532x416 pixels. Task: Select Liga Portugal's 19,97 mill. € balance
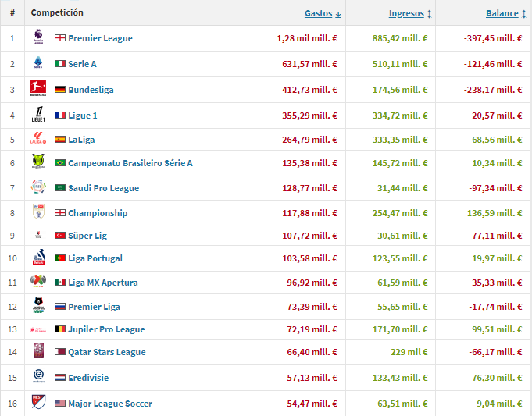tap(497, 258)
